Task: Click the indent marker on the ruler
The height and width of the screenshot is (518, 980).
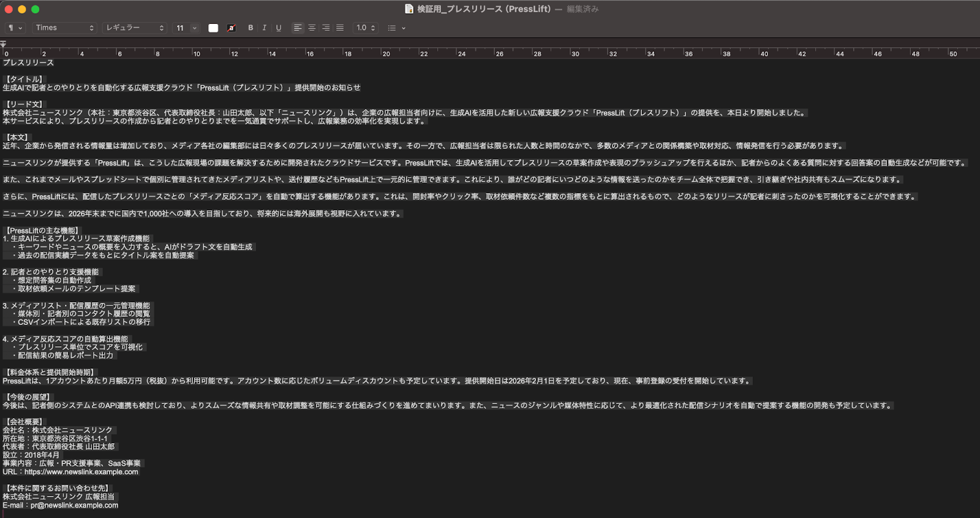Action: coord(3,44)
